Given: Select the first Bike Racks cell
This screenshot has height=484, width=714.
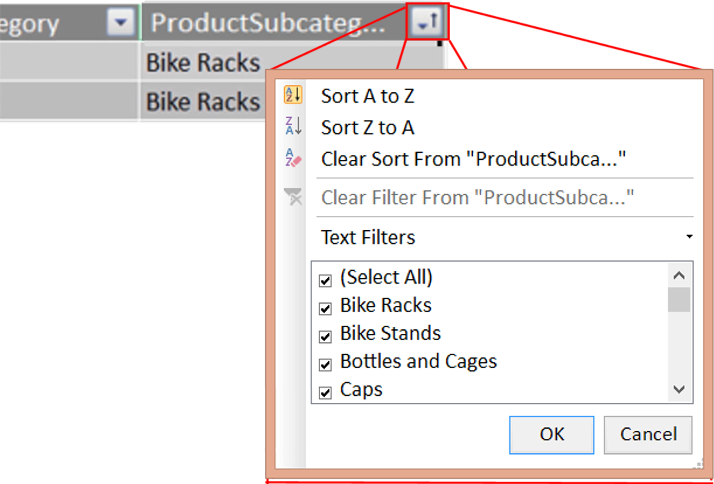Looking at the screenshot, I should point(203,62).
